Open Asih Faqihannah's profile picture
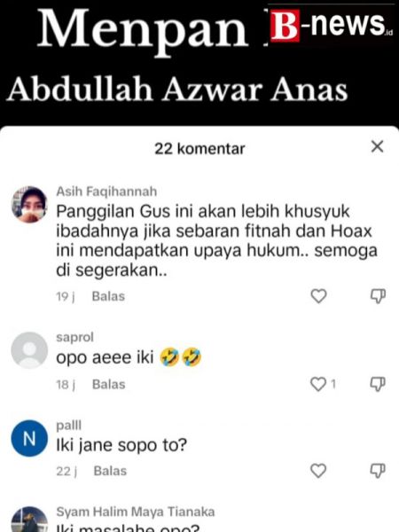Screen dimensions: 399x532 coord(29,205)
